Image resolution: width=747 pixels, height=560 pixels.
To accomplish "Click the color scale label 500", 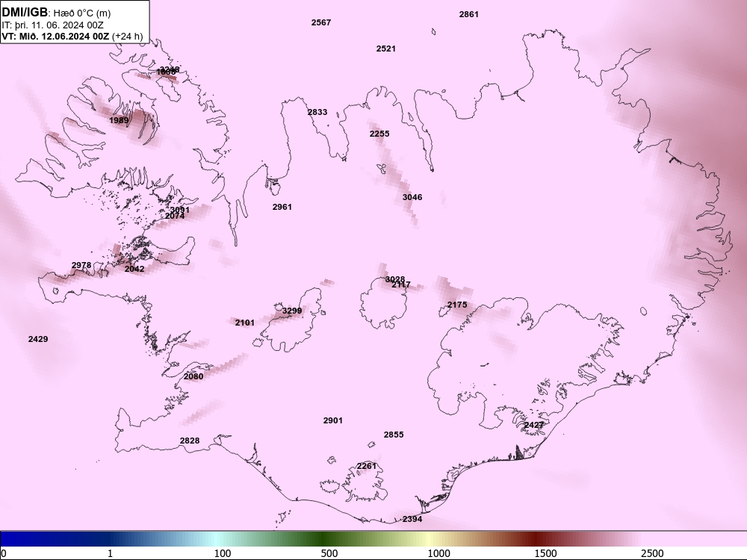I will pos(329,553).
